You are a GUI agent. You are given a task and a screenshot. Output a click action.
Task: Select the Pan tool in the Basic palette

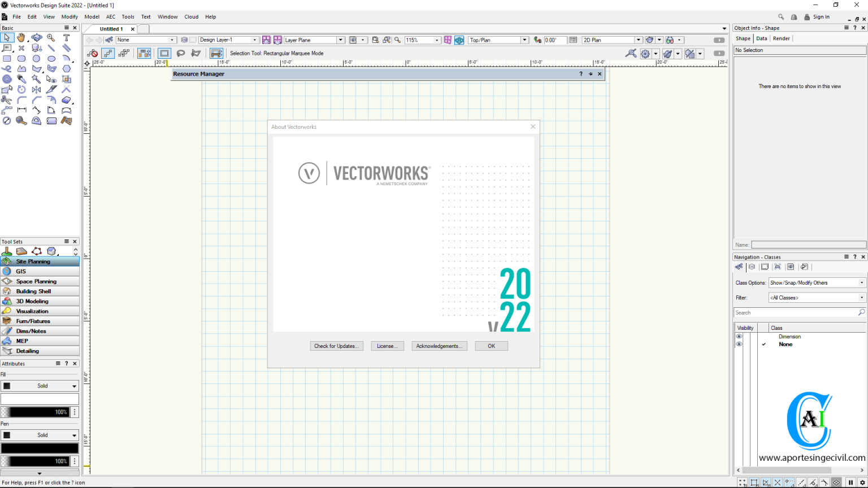tap(21, 37)
